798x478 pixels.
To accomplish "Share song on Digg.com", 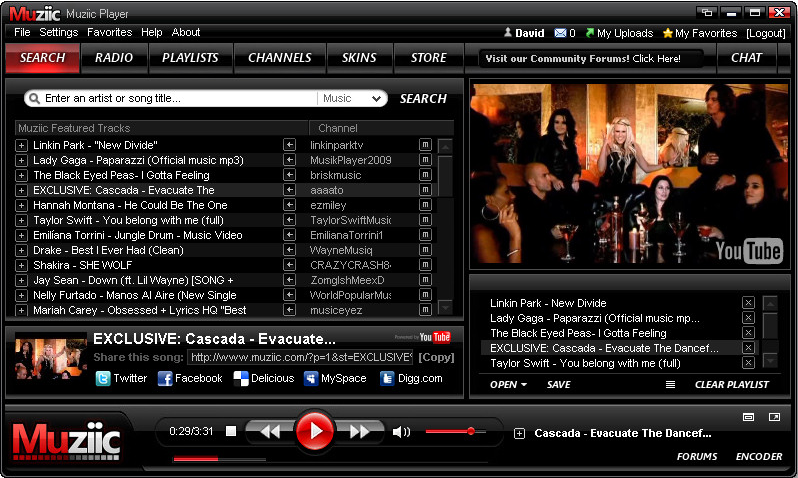I will pyautogui.click(x=411, y=379).
